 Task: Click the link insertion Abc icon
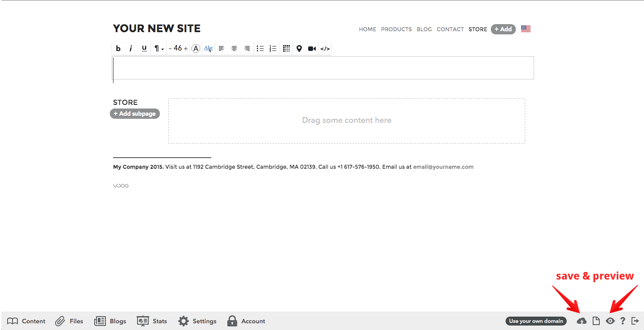tap(209, 49)
